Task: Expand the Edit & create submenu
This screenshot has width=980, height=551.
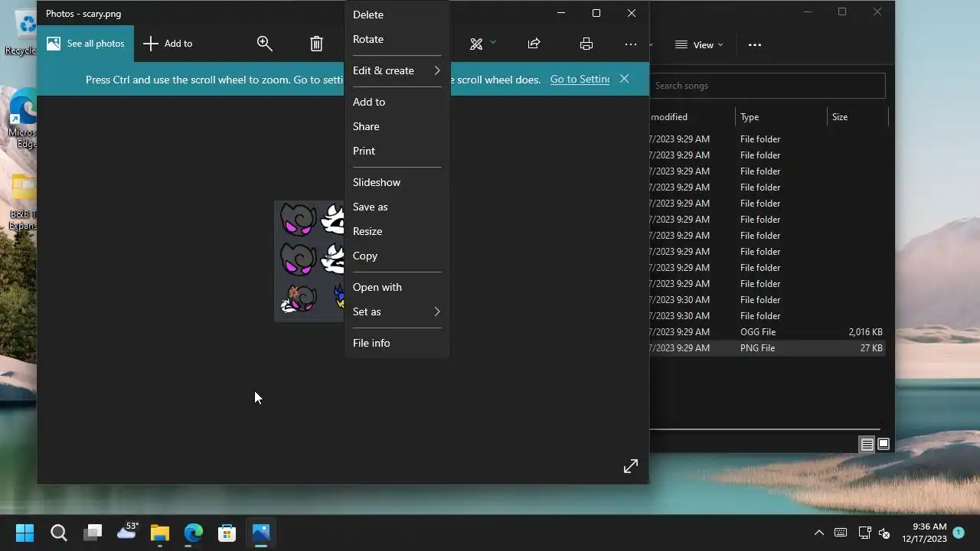Action: point(397,70)
